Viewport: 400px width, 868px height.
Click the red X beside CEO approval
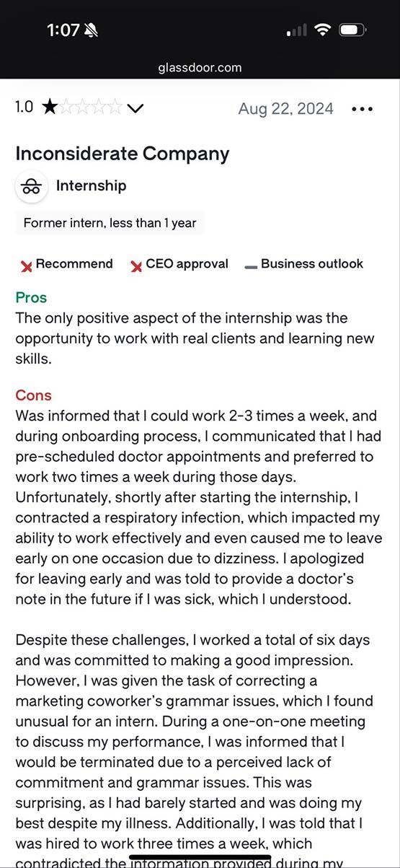136,266
